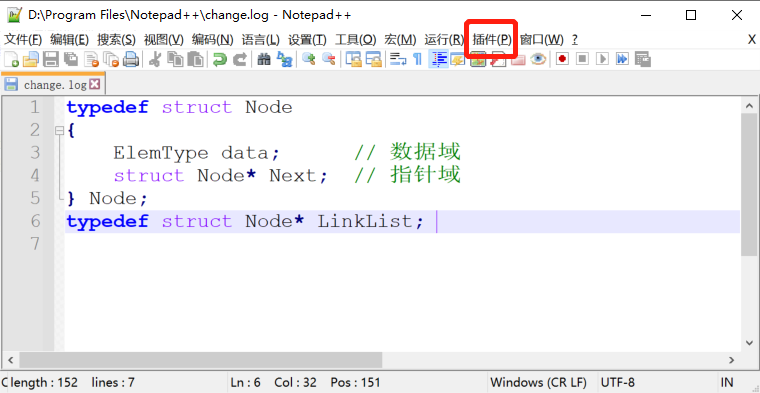Click the New file toolbar icon
Screen dimensions: 760x393
click(11, 59)
